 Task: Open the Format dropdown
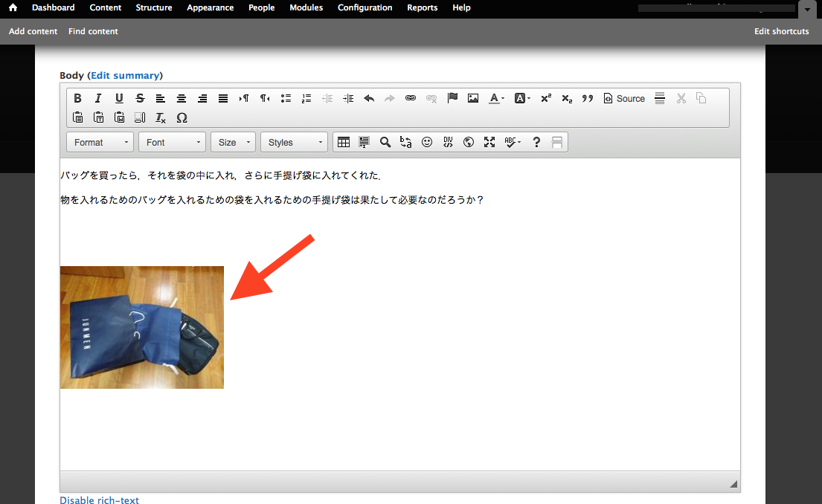[x=100, y=141]
